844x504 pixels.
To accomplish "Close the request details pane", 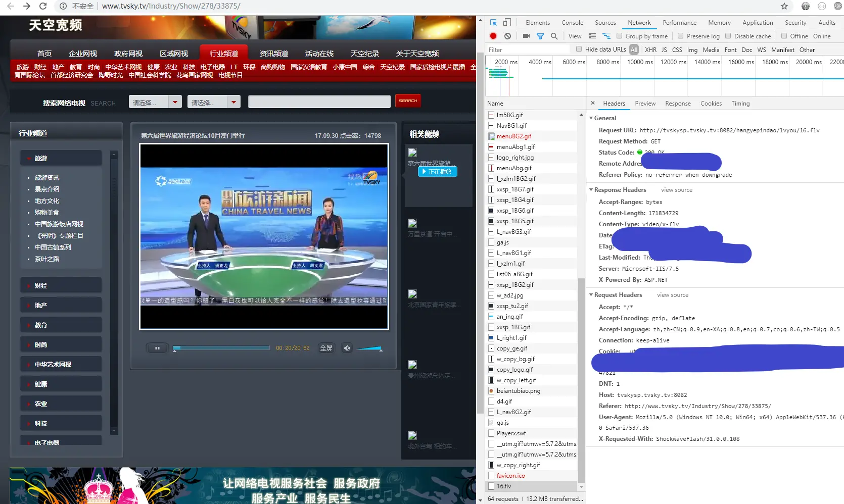I will (593, 103).
